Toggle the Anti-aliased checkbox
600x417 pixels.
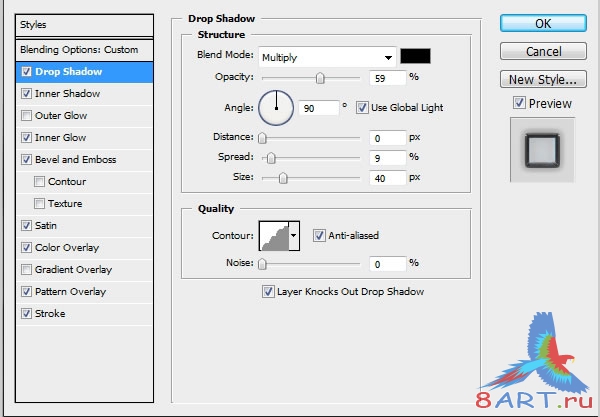(x=319, y=235)
